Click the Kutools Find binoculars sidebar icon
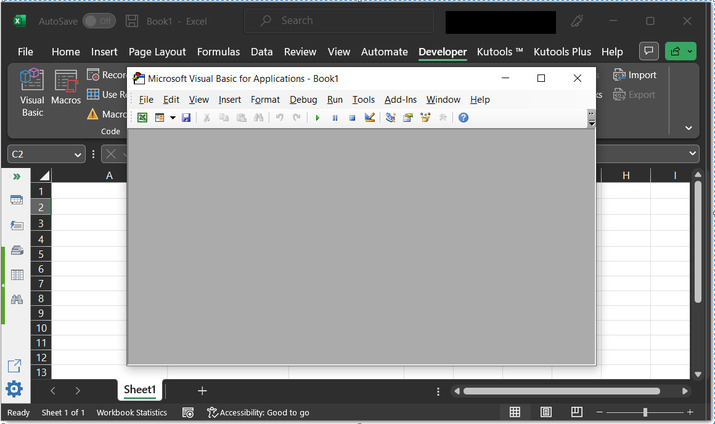Image resolution: width=715 pixels, height=424 pixels. [x=17, y=299]
